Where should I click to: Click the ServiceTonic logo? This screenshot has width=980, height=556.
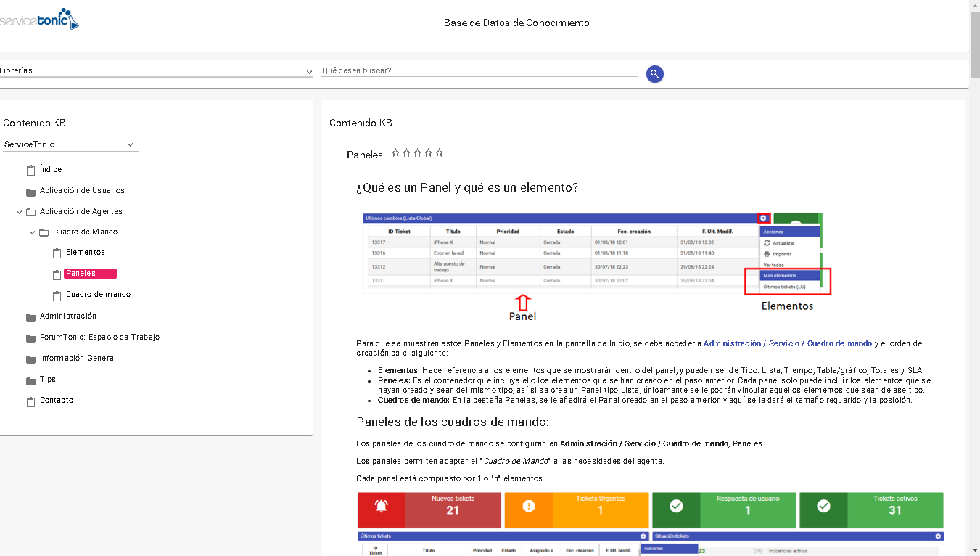(x=39, y=19)
